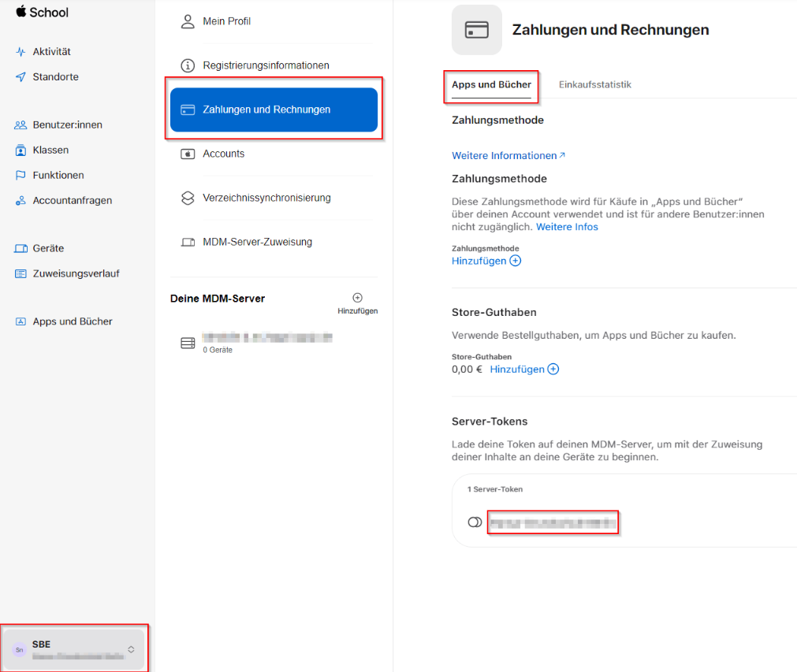Open Klassen section

[50, 150]
